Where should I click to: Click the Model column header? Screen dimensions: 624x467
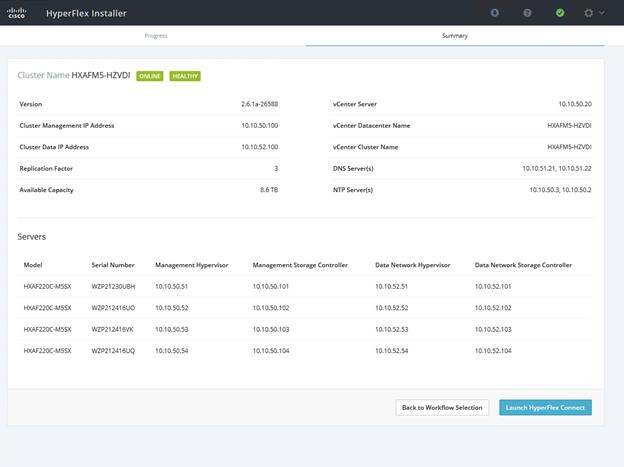click(x=33, y=265)
